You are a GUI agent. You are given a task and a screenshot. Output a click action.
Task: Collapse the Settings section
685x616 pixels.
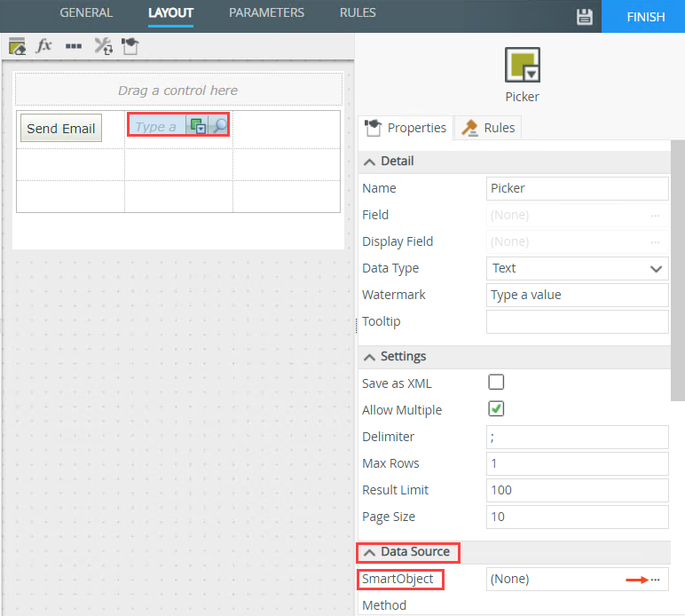pyautogui.click(x=370, y=356)
